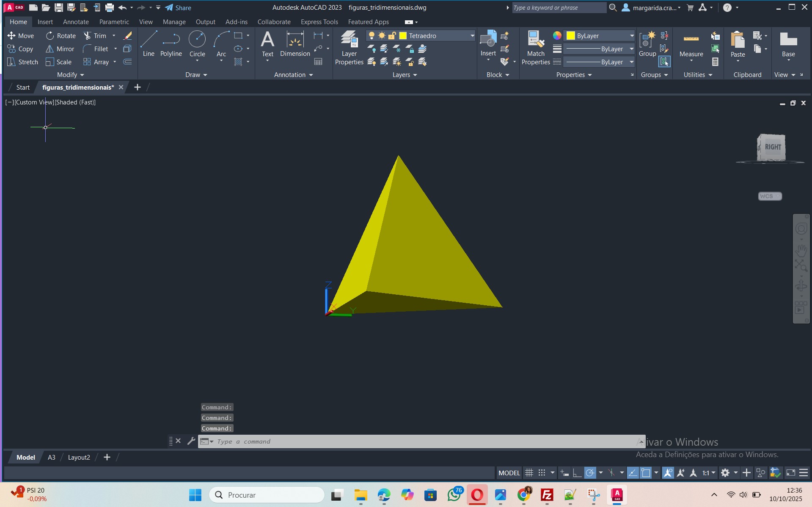Switch to the A3 layout tab
812x507 pixels.
52,458
